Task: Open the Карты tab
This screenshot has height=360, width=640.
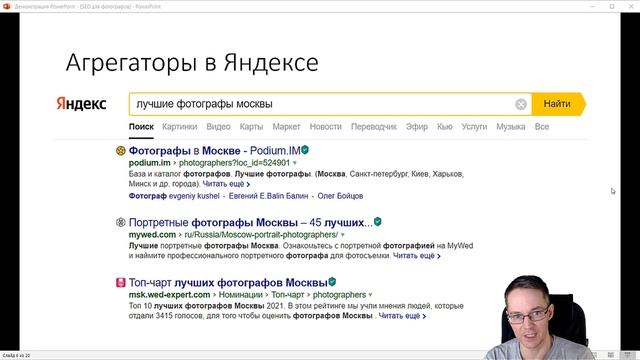Action: (251, 127)
